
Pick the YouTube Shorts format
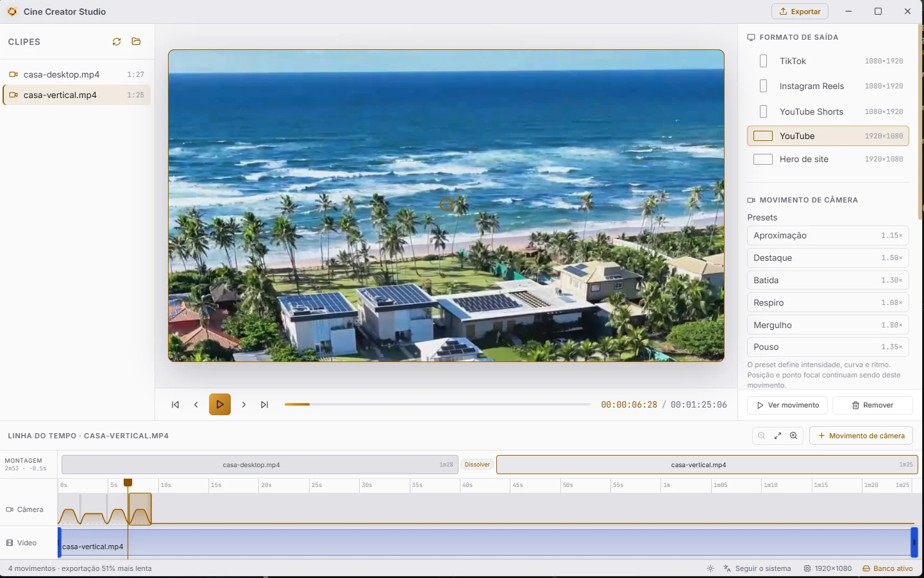(828, 111)
